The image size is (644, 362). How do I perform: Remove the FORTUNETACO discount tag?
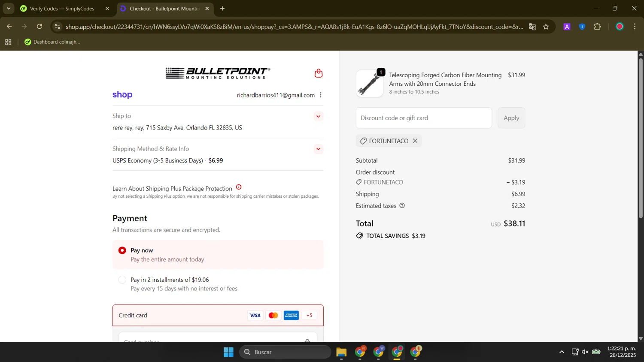tap(415, 141)
